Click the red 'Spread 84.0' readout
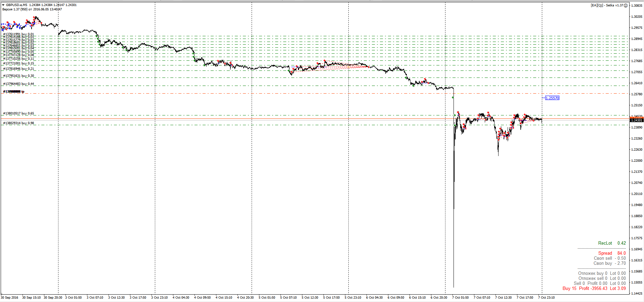Screen dimensions: 644x302 (x=612, y=253)
